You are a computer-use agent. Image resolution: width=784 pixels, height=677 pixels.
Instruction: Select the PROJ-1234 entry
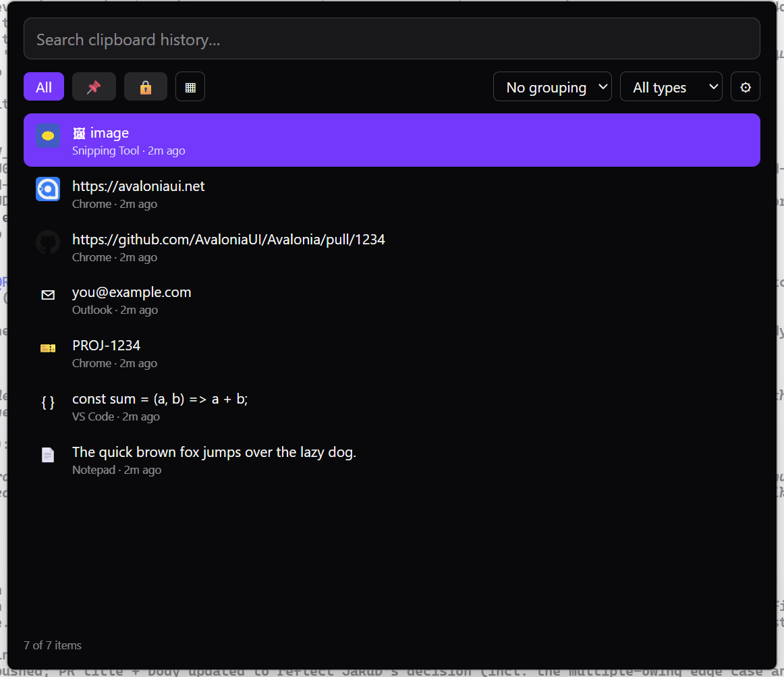(x=391, y=353)
